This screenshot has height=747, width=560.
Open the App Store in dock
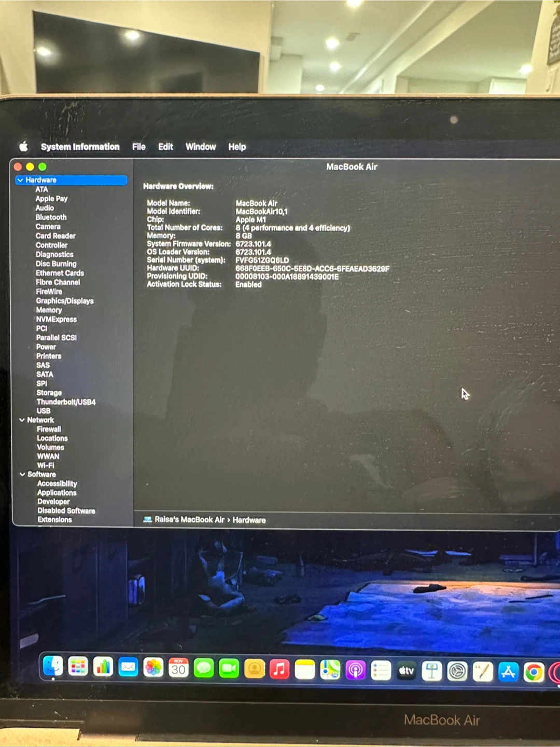[x=508, y=672]
